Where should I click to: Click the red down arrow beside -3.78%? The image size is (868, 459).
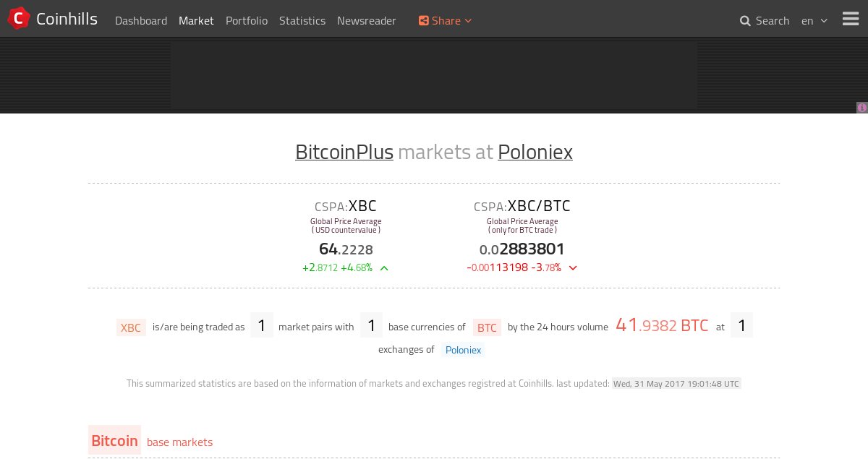[573, 268]
